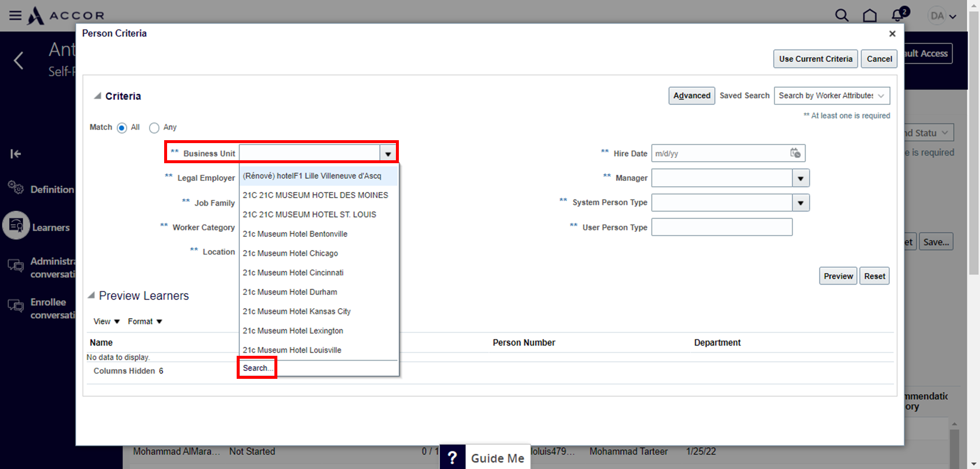The width and height of the screenshot is (980, 469).
Task: Select the Match All radio button
Action: click(x=122, y=128)
